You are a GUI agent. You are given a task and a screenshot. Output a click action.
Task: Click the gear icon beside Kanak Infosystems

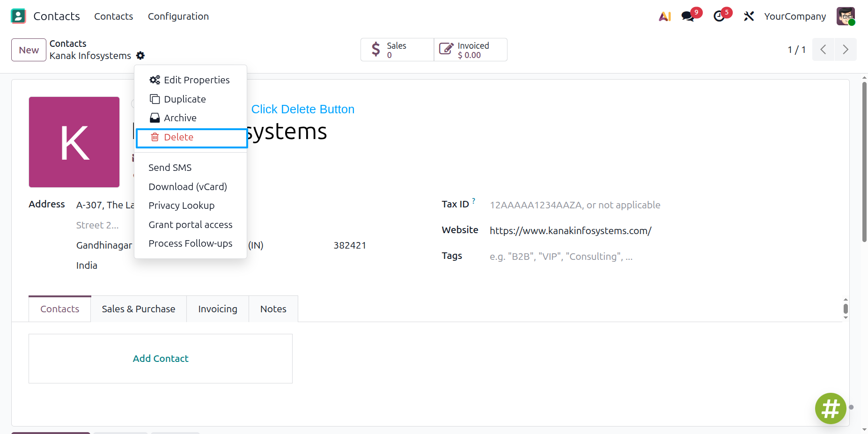(x=140, y=56)
